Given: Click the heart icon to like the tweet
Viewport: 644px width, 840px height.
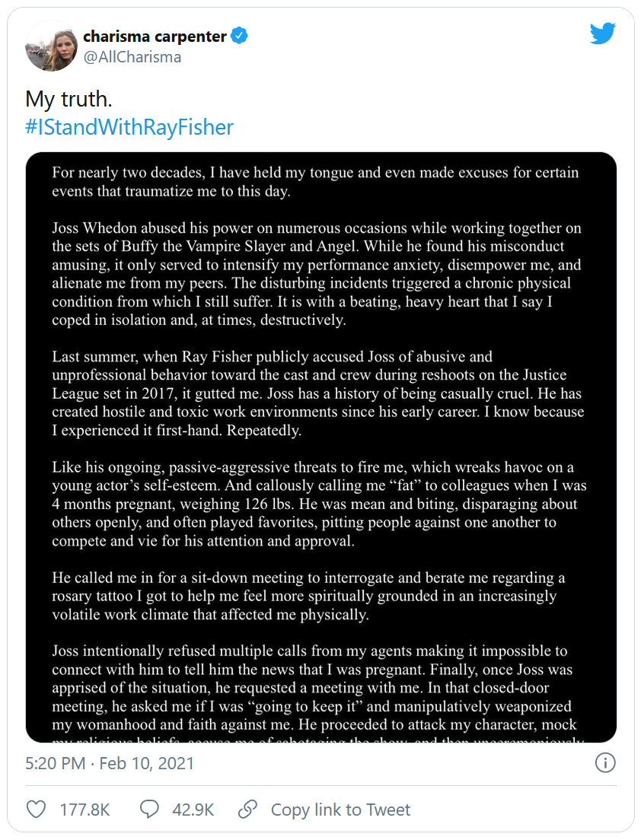Looking at the screenshot, I should pyautogui.click(x=36, y=809).
